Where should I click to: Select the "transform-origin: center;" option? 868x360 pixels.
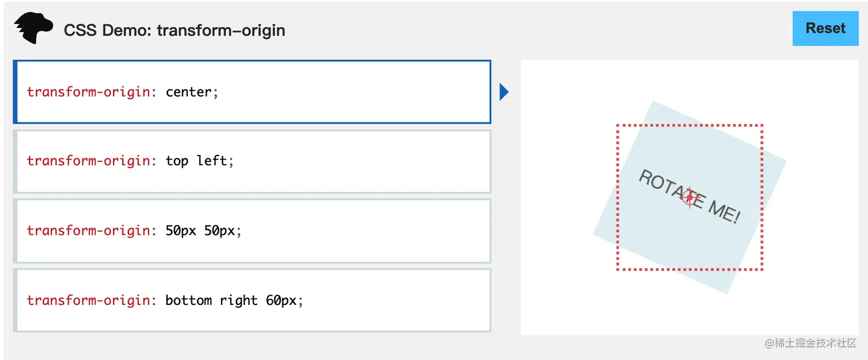coord(253,92)
